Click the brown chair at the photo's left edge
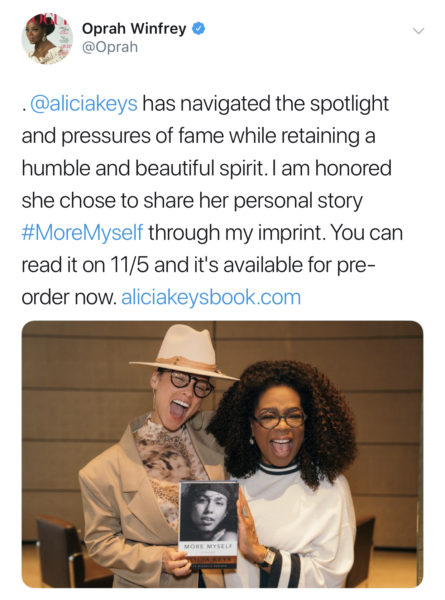Image resolution: width=445 pixels, height=600 pixels. 57,549
